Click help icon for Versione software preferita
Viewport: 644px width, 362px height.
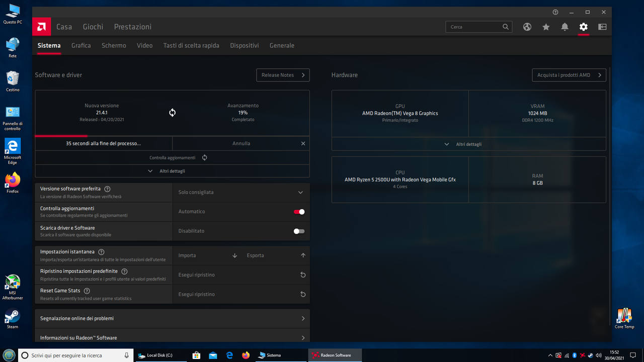click(x=107, y=189)
